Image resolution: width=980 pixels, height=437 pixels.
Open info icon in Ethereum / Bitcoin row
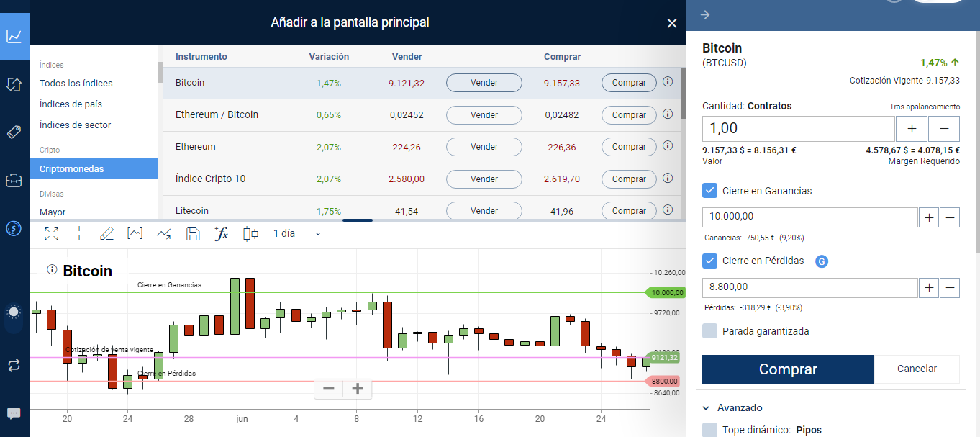[668, 114]
